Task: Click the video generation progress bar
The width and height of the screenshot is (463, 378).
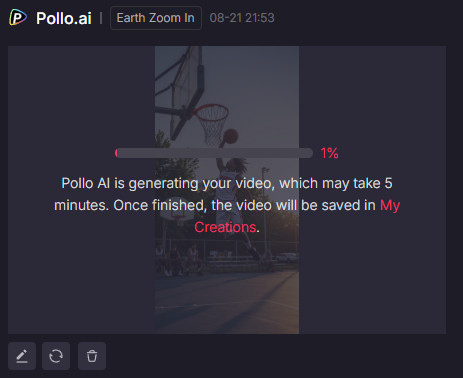Action: (x=214, y=153)
